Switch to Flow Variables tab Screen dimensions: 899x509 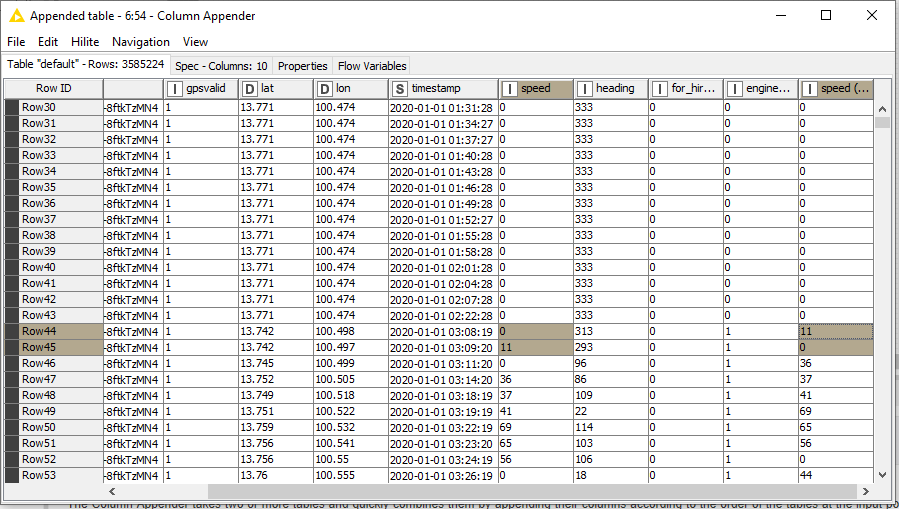tap(372, 66)
